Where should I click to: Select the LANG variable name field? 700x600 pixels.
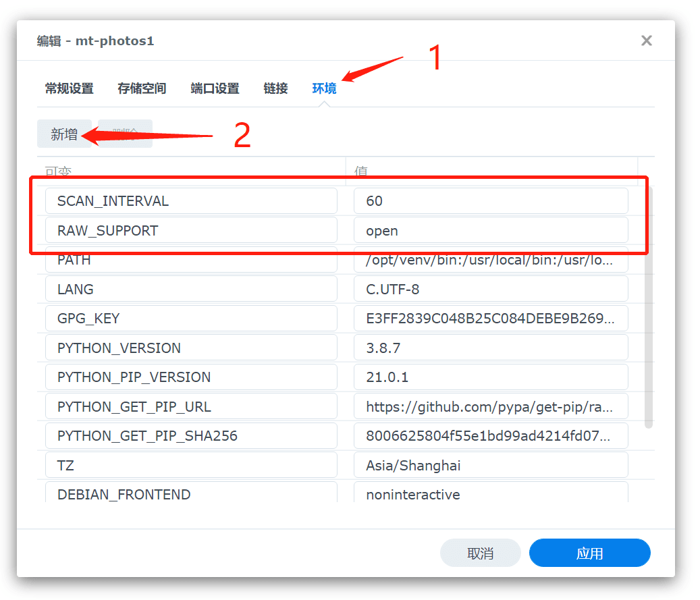[191, 290]
